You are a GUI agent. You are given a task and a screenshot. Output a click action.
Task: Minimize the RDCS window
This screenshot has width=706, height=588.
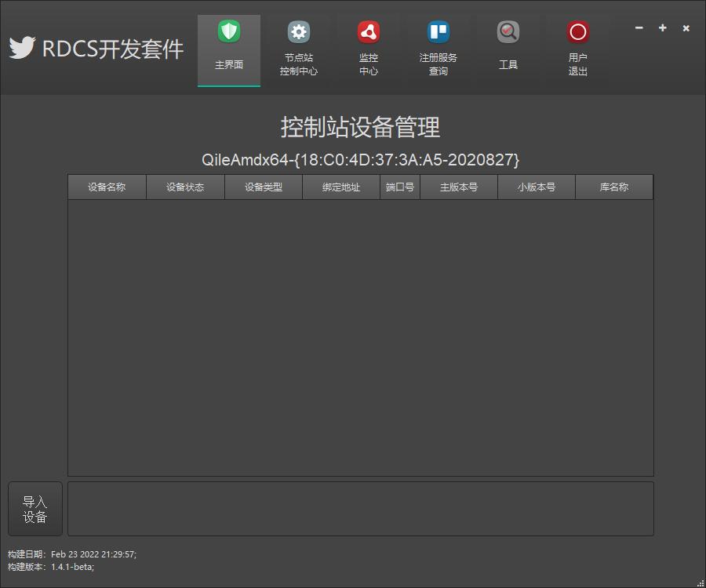point(639,28)
